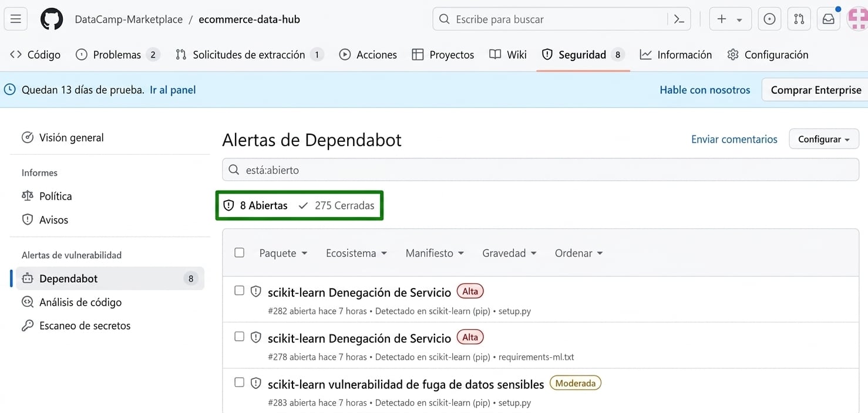Click the shield icon beside fuga de datos alert
The width and height of the screenshot is (868, 413).
255,383
